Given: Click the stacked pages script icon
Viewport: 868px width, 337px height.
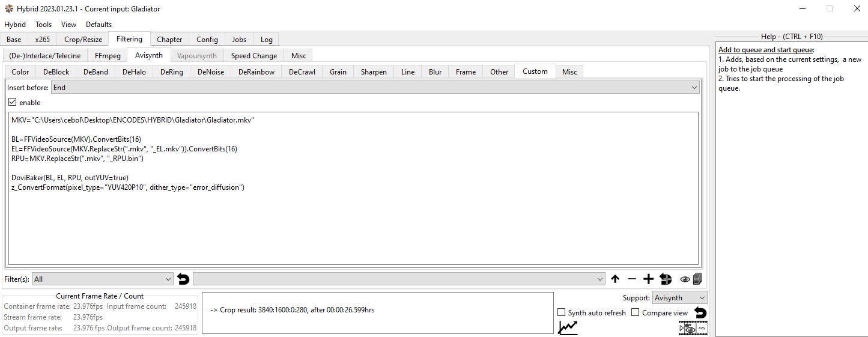Looking at the screenshot, I should pyautogui.click(x=697, y=279).
